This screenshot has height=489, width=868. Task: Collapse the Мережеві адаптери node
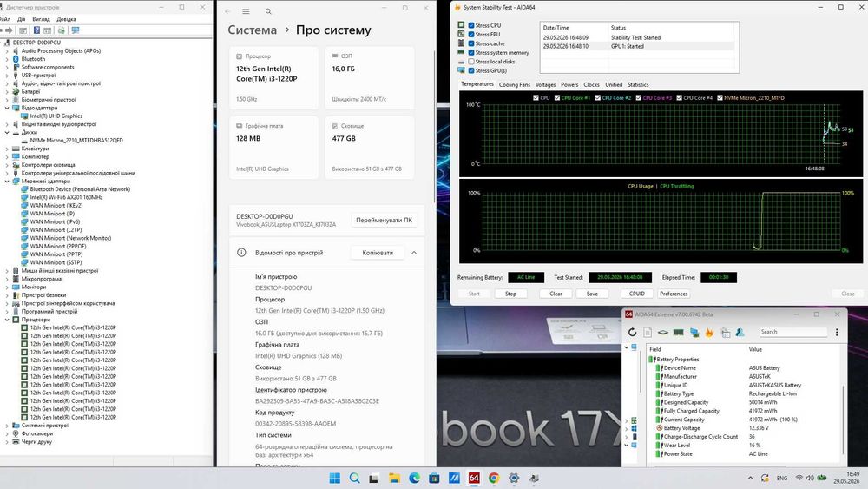[x=7, y=181]
